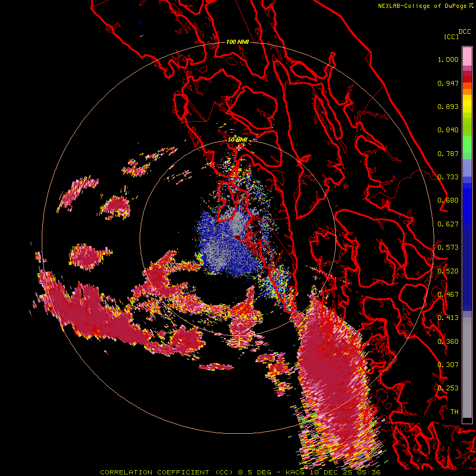Select the 0.360 scale value
476x476 pixels.
tap(448, 342)
